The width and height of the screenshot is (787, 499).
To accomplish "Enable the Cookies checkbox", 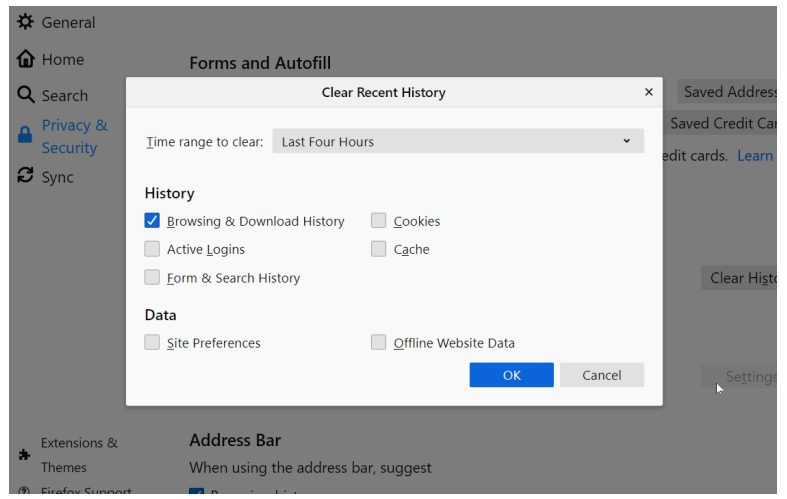I will (x=379, y=221).
